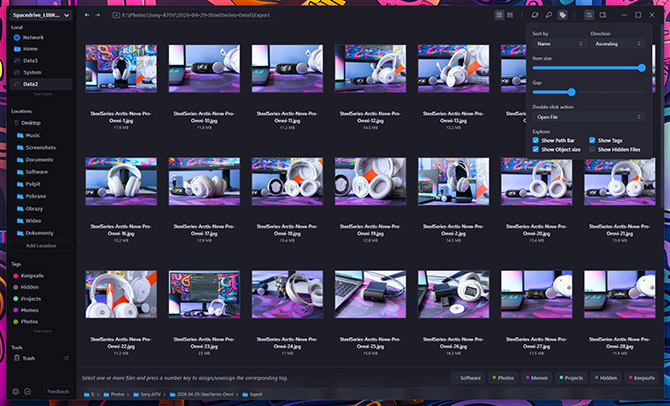Click folder icon beside path field
This screenshot has width=670, height=406.
click(x=116, y=15)
